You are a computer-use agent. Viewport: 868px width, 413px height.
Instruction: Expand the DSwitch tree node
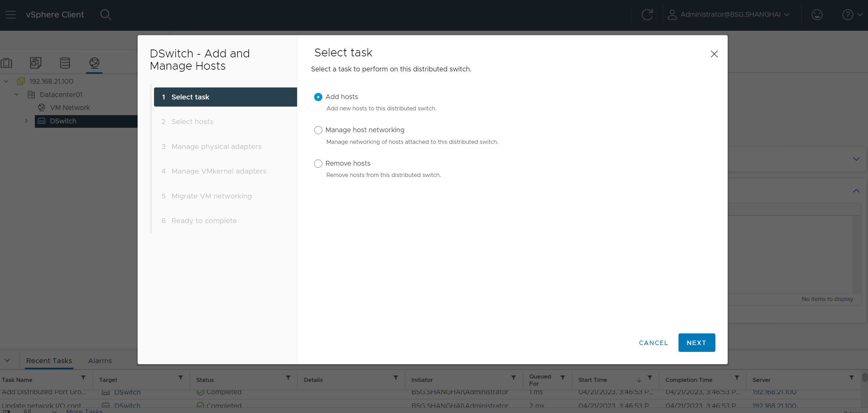26,121
